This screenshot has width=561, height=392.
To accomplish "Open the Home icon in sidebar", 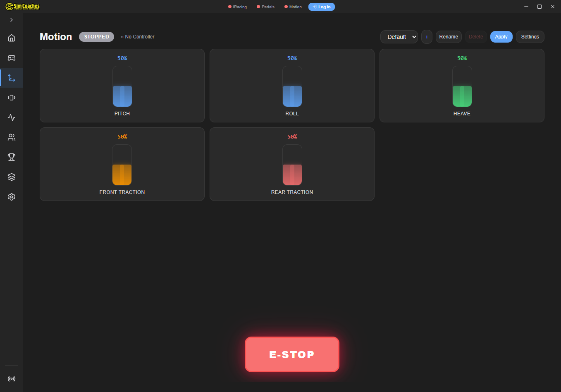I will pyautogui.click(x=12, y=38).
